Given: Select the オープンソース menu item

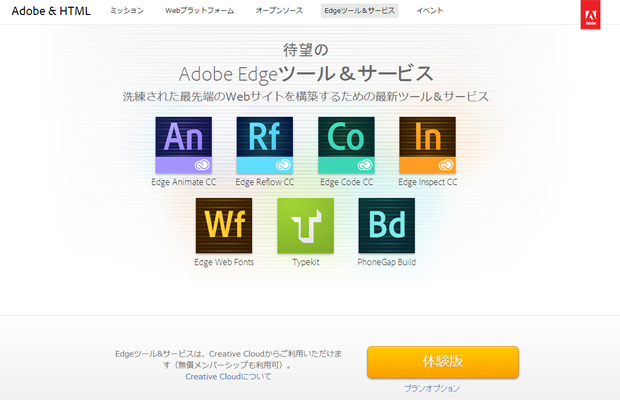Looking at the screenshot, I should 279,11.
